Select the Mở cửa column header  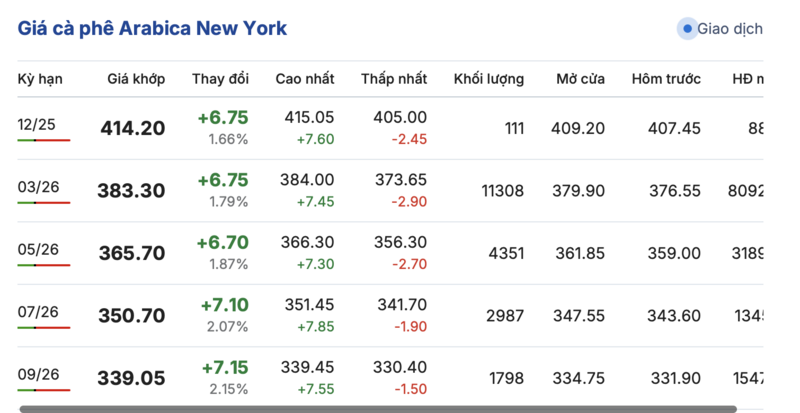point(579,79)
